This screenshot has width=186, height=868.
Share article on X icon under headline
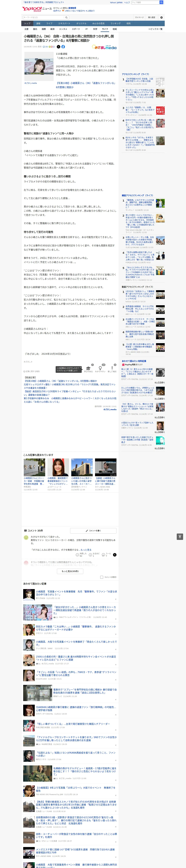(58, 47)
